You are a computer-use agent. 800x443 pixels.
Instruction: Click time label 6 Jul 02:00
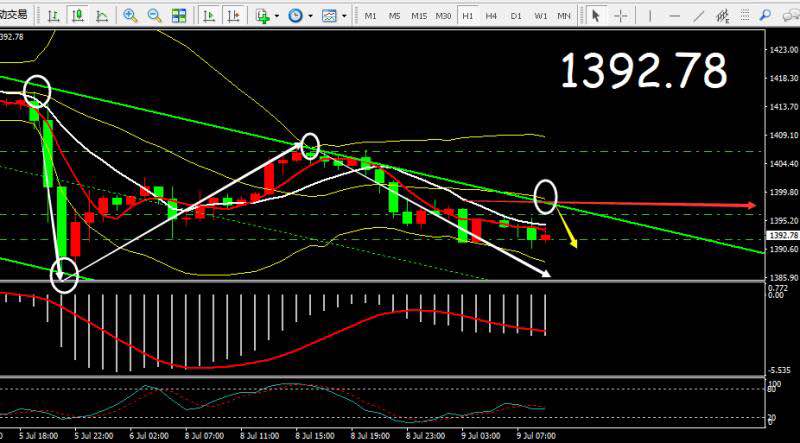point(149,436)
